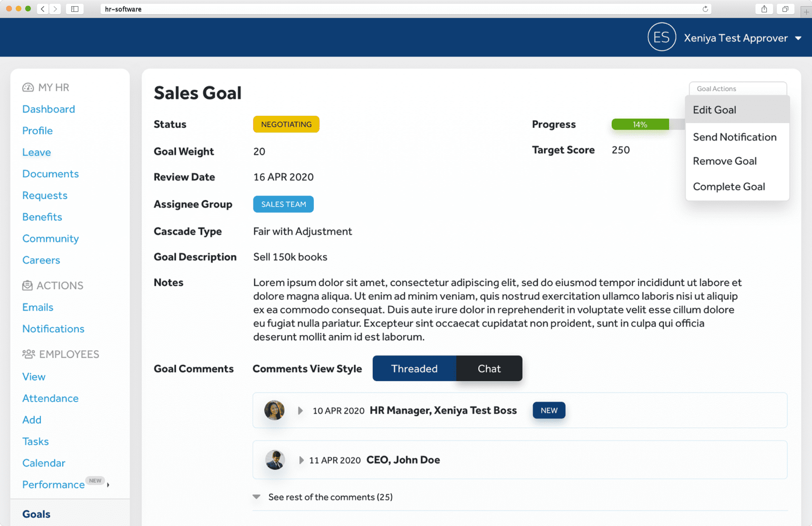This screenshot has height=526, width=812.
Task: Click John Doe's profile picture
Action: click(274, 460)
